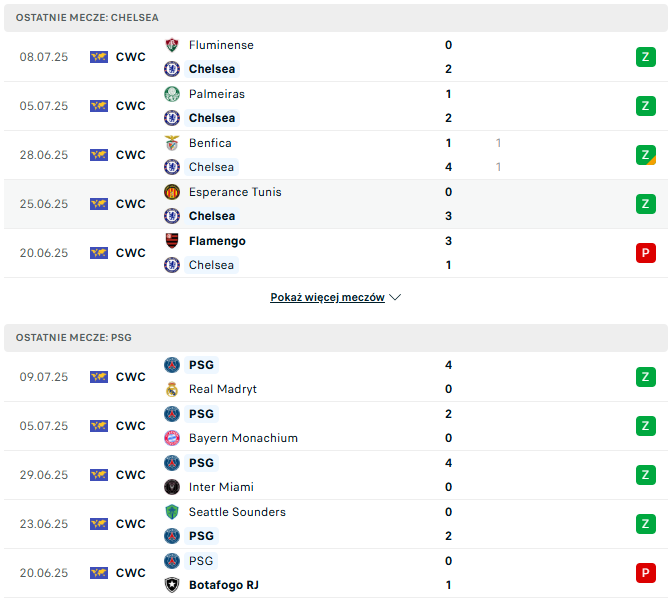Viewport: 671px width, 603px height.
Task: Click the Esperance Tunis crest icon
Action: click(x=172, y=192)
